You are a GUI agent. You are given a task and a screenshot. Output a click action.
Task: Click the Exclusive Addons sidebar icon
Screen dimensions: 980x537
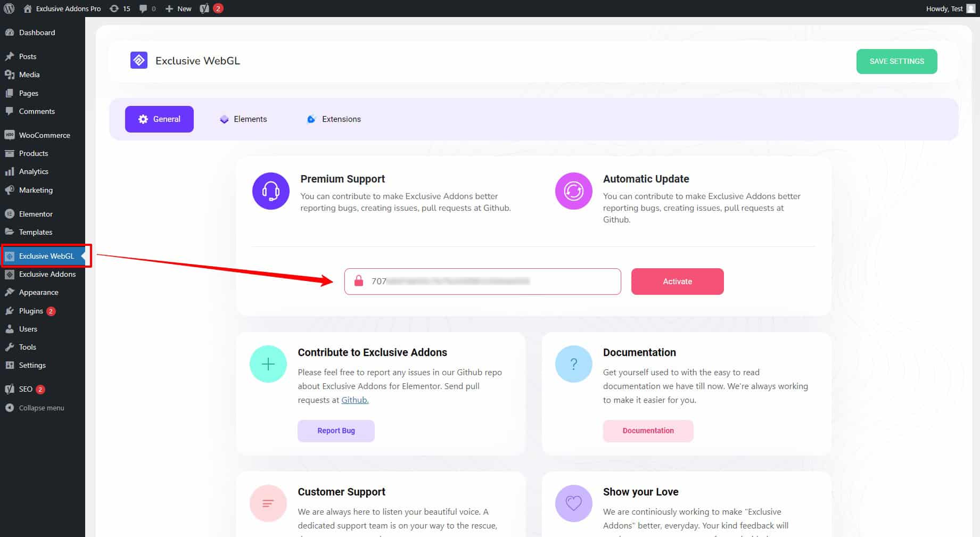10,274
